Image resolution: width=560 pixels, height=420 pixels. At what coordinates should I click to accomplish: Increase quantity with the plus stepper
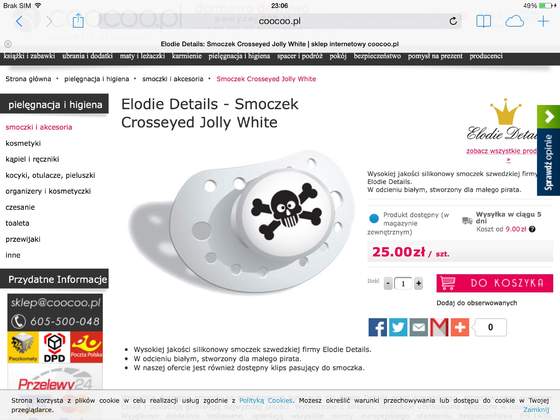(x=418, y=284)
